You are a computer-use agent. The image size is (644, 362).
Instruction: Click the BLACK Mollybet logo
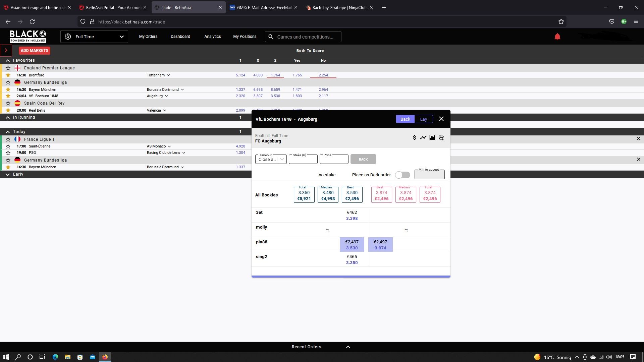pyautogui.click(x=28, y=36)
